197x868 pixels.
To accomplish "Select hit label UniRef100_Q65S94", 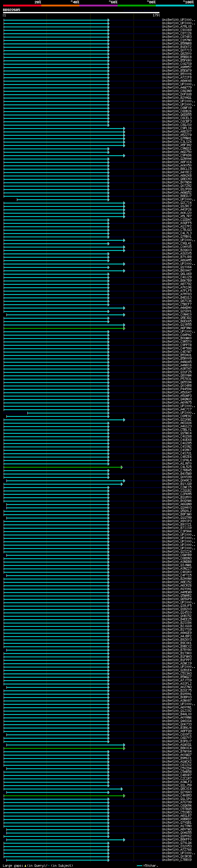I will (177, 382).
